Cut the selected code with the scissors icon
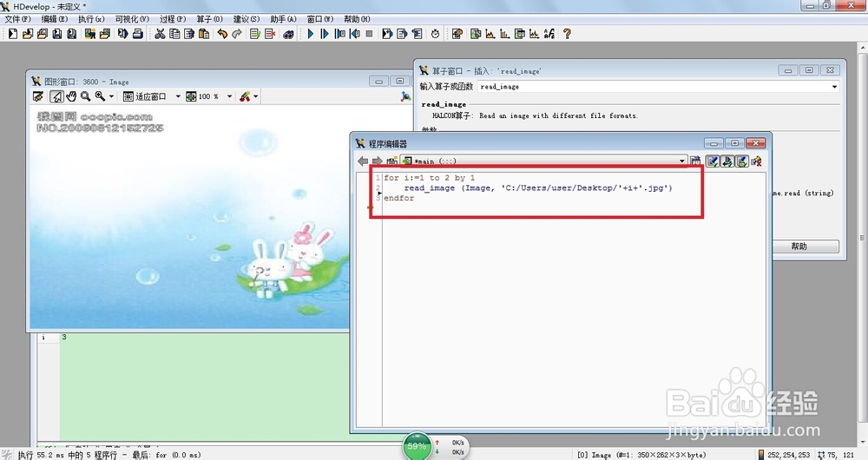Screen dimensions: 868x460 160,34
